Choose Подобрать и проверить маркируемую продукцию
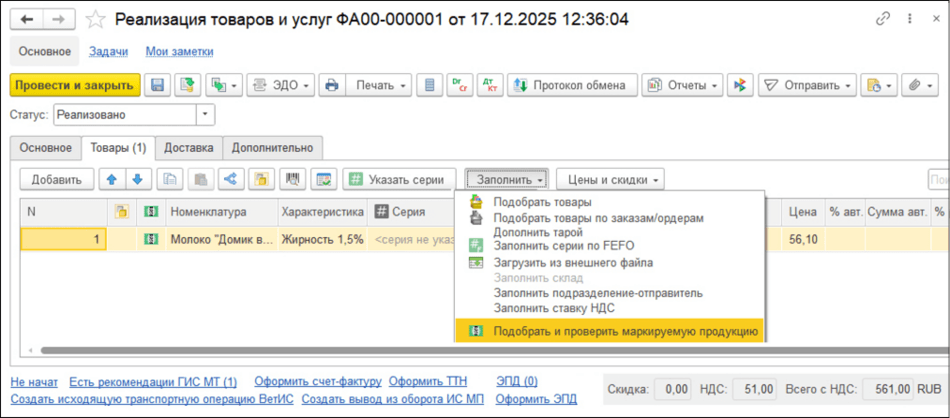Screen dimensions: 950x418 pos(610,331)
